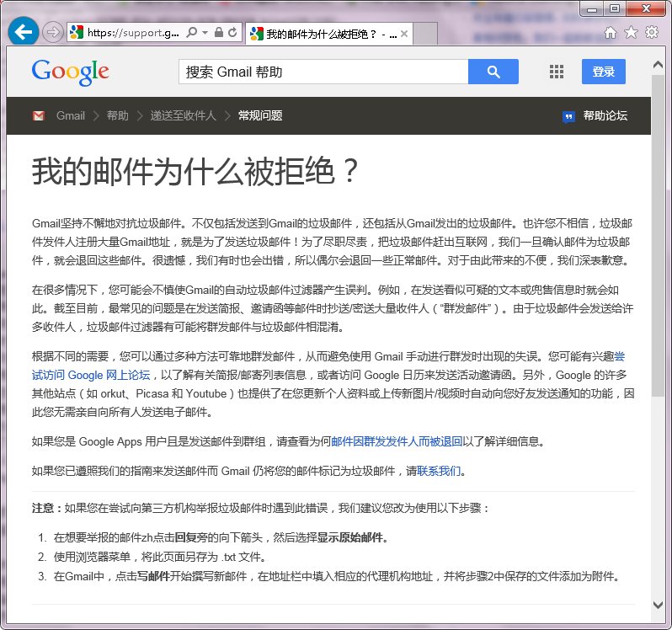The width and height of the screenshot is (672, 630).
Task: Open the address bar dropdown arrow
Action: [x=205, y=33]
